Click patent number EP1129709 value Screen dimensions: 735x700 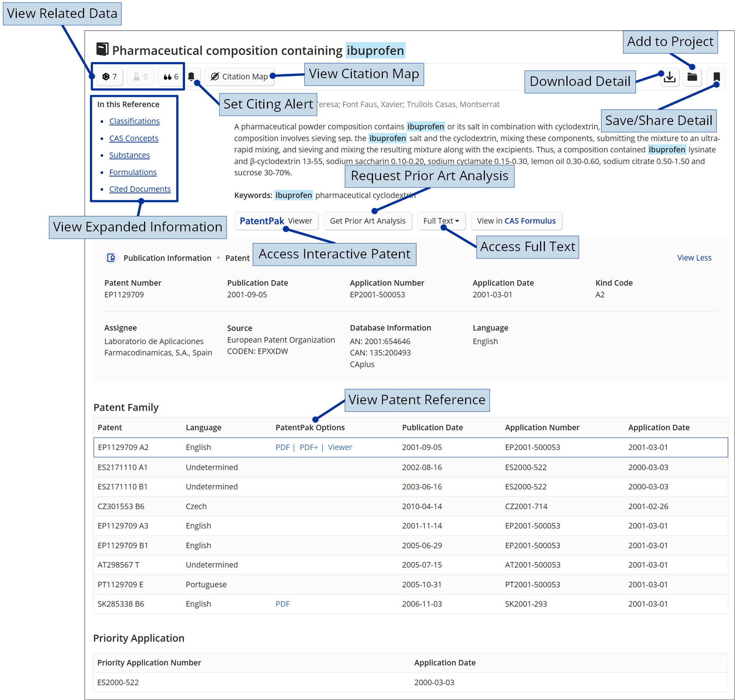pos(124,295)
